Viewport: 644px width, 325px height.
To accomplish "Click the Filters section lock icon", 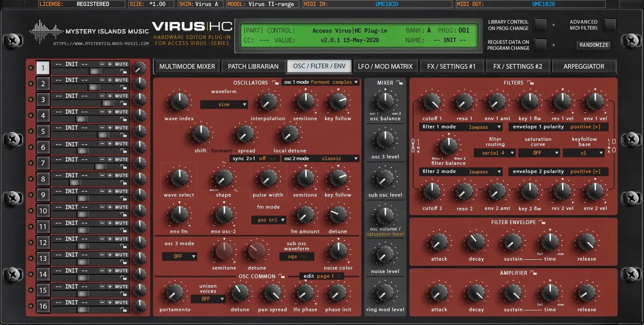I will [531, 82].
